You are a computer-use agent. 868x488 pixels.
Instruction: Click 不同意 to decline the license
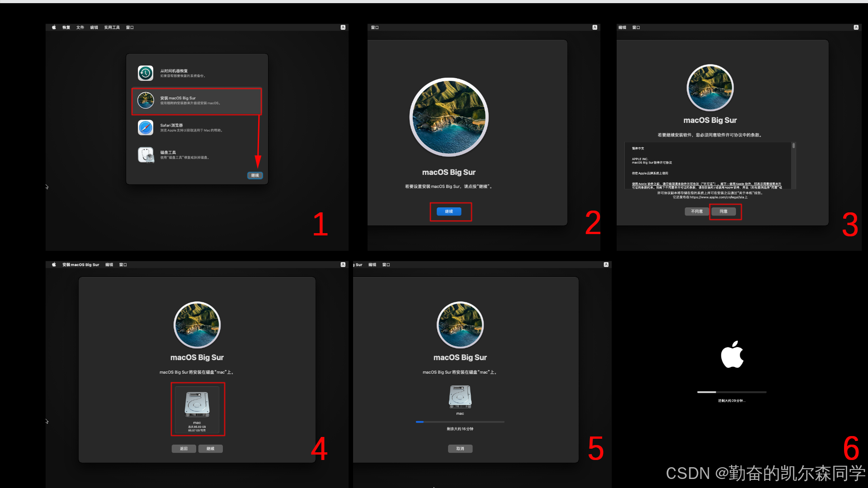pyautogui.click(x=696, y=211)
